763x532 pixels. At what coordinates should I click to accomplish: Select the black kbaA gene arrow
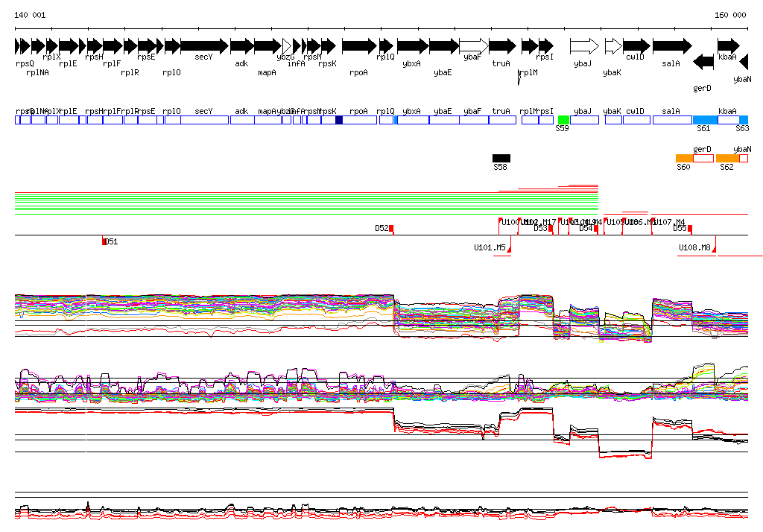729,46
